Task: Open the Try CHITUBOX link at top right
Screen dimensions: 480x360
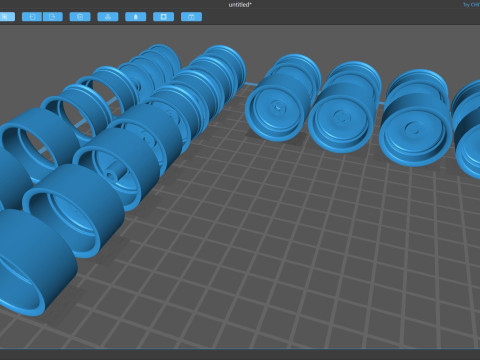Action: pyautogui.click(x=471, y=5)
